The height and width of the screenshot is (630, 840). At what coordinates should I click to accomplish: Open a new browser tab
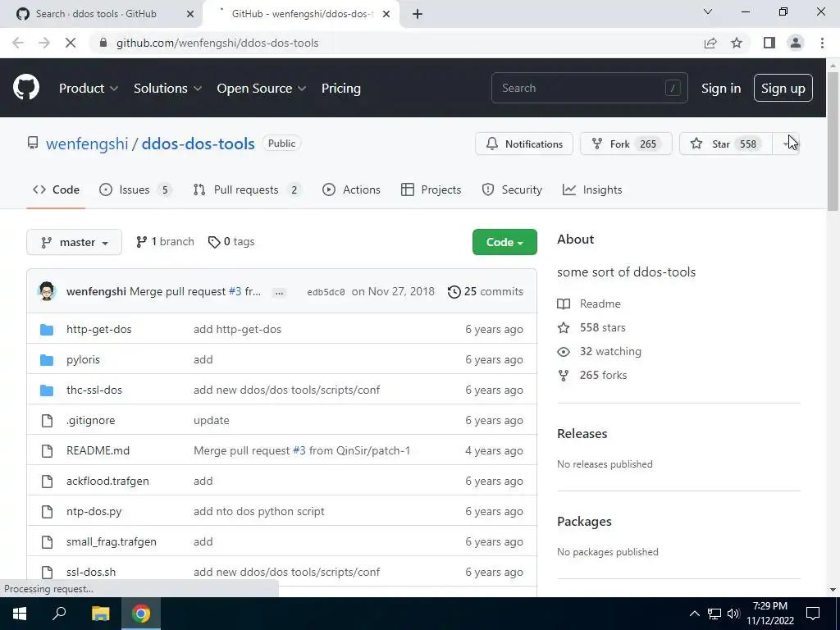418,14
